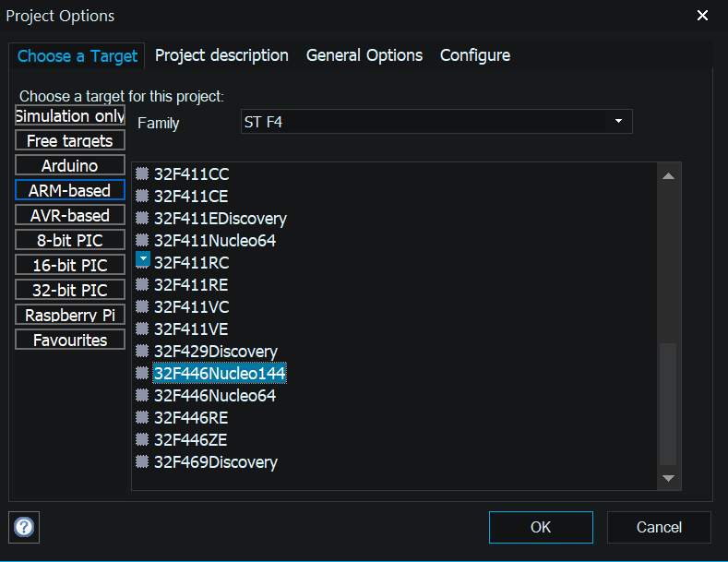Select highlighted target 32F446Nucleo144

[x=220, y=374]
